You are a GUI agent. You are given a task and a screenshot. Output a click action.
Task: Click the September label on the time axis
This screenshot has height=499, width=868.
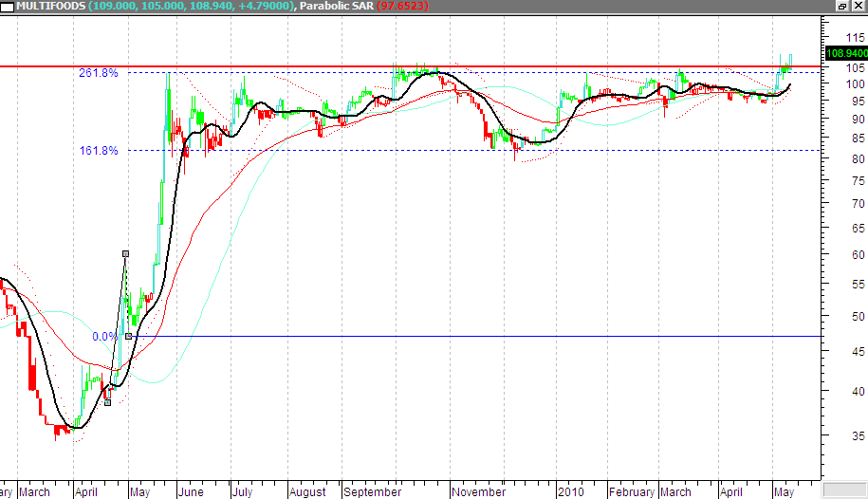(372, 492)
